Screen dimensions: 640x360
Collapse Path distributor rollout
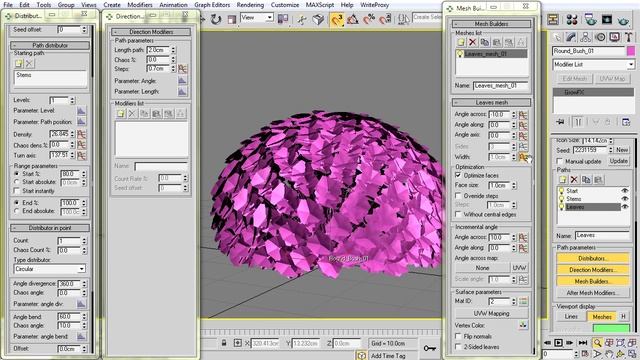point(50,45)
